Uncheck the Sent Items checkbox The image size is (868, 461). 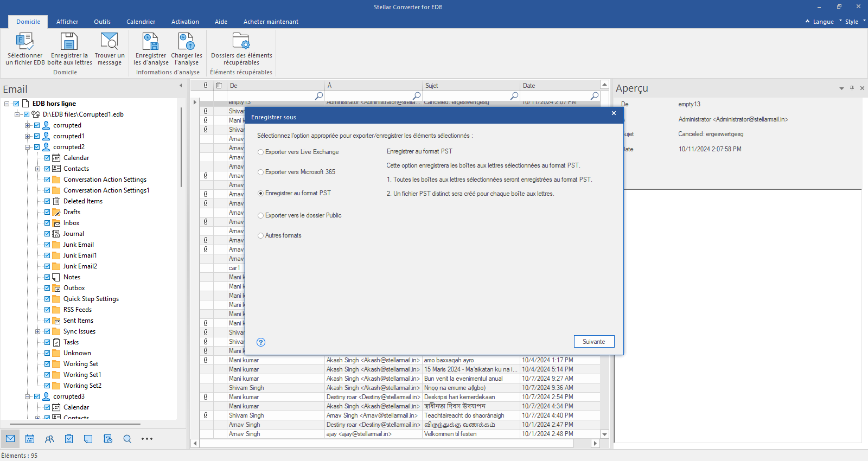click(x=47, y=321)
